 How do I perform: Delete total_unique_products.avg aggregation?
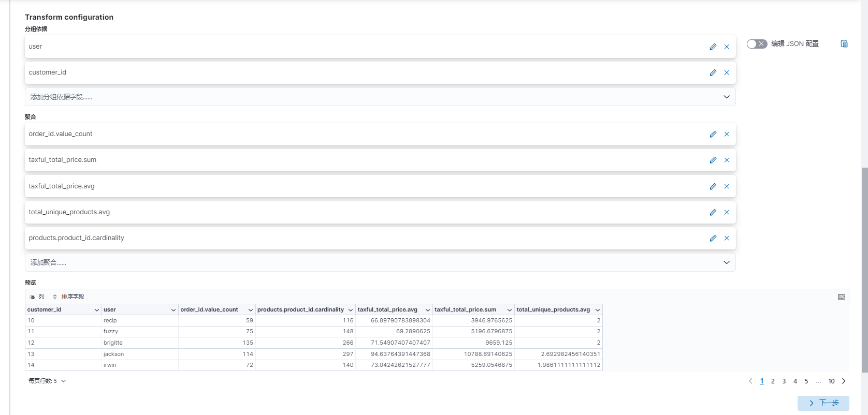727,212
